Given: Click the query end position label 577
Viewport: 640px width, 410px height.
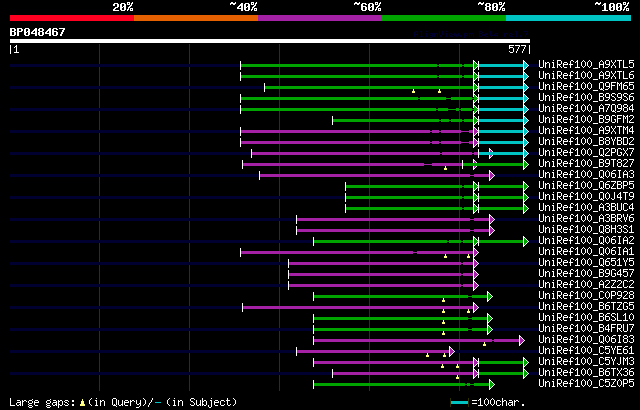Looking at the screenshot, I should pyautogui.click(x=517, y=49).
